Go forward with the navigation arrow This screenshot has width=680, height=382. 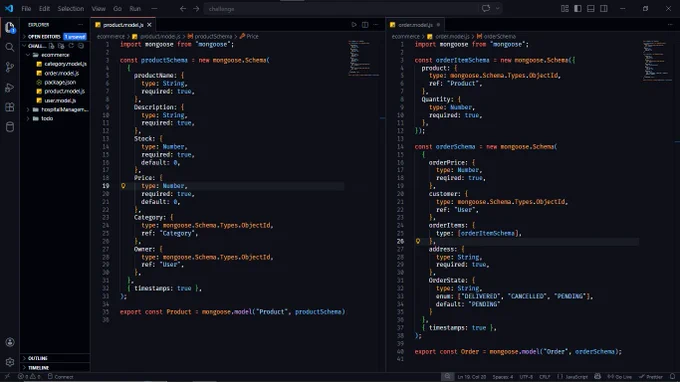(x=196, y=9)
